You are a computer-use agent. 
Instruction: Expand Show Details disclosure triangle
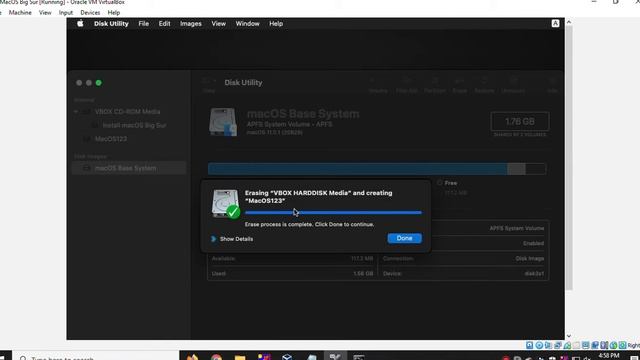point(213,239)
